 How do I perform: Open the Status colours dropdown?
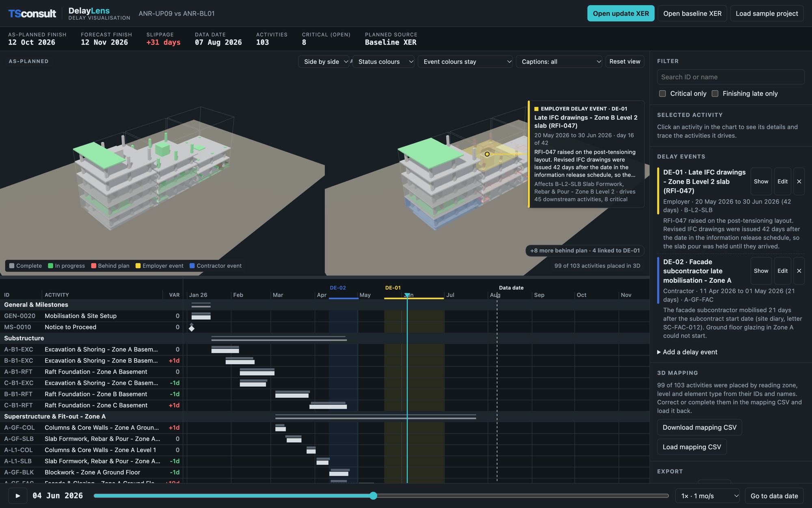[x=383, y=62]
